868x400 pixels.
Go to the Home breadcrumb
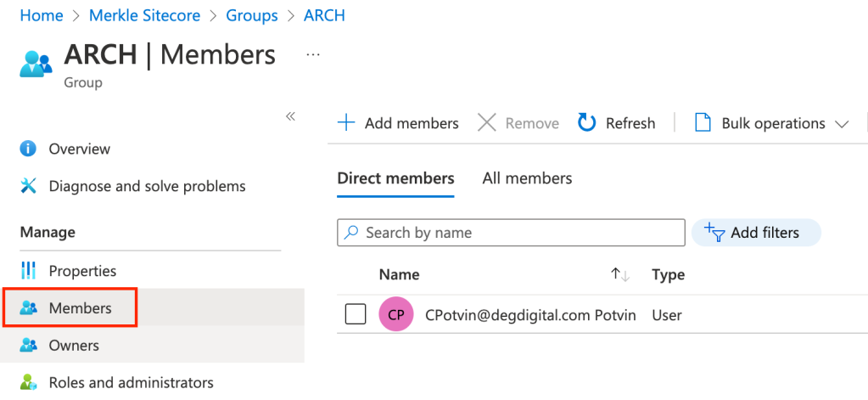(42, 15)
